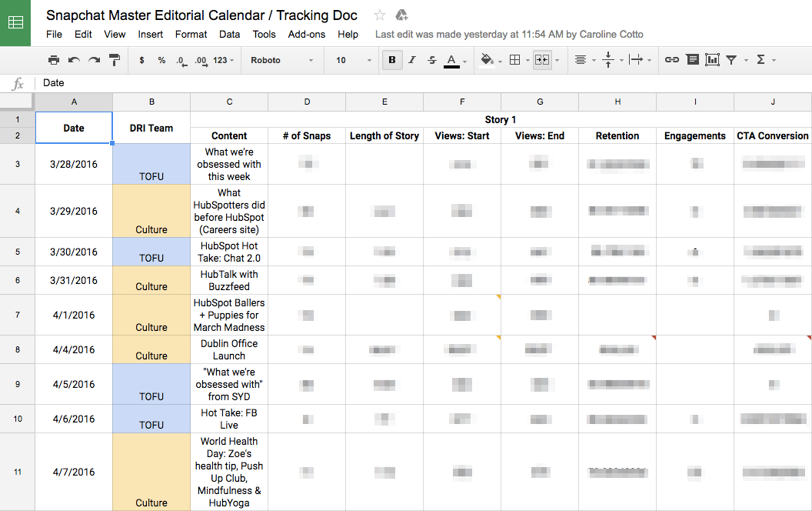812x511 pixels.
Task: Select column J header
Action: [773, 102]
